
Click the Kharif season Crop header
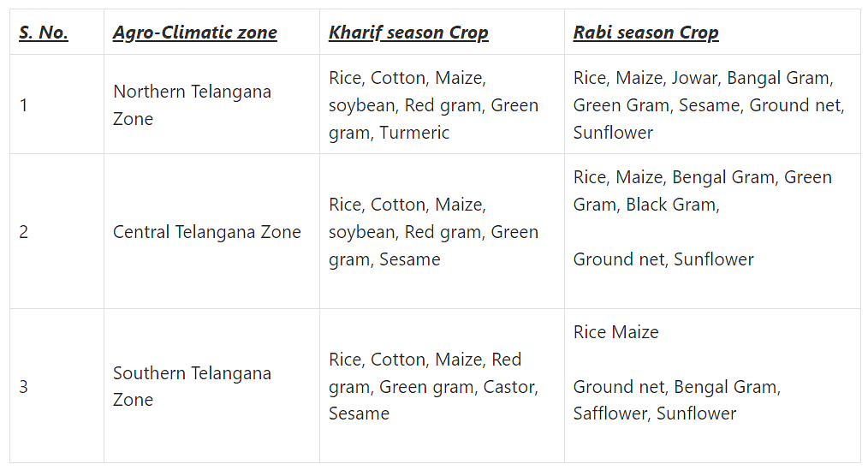408,33
